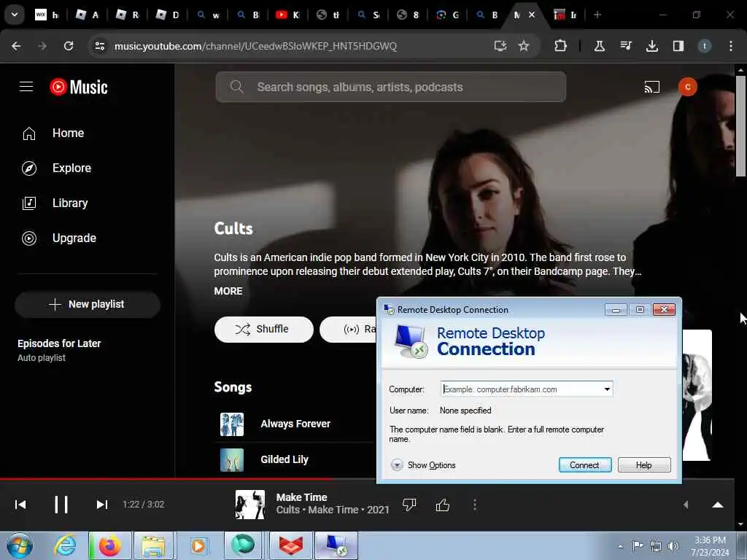Open browser Extensions puzzle icon

(x=560, y=46)
